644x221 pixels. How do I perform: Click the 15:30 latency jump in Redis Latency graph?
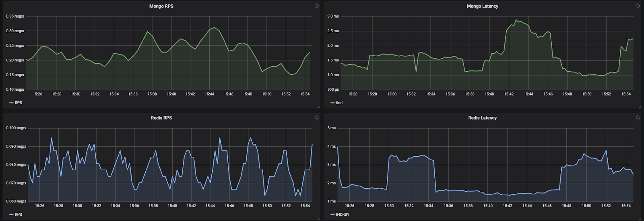388,173
